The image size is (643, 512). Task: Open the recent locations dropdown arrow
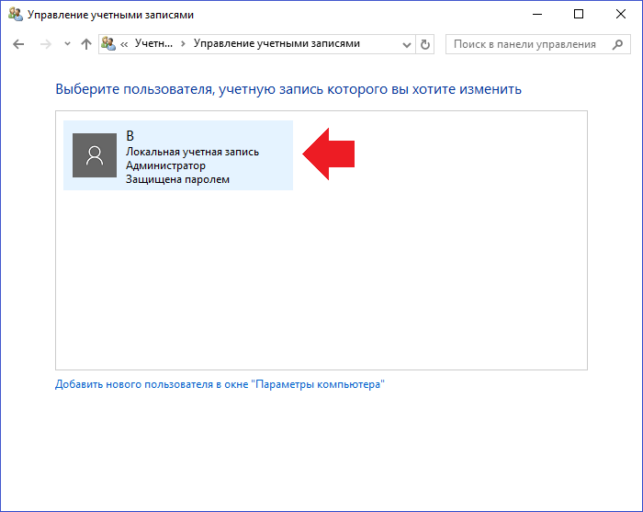67,43
